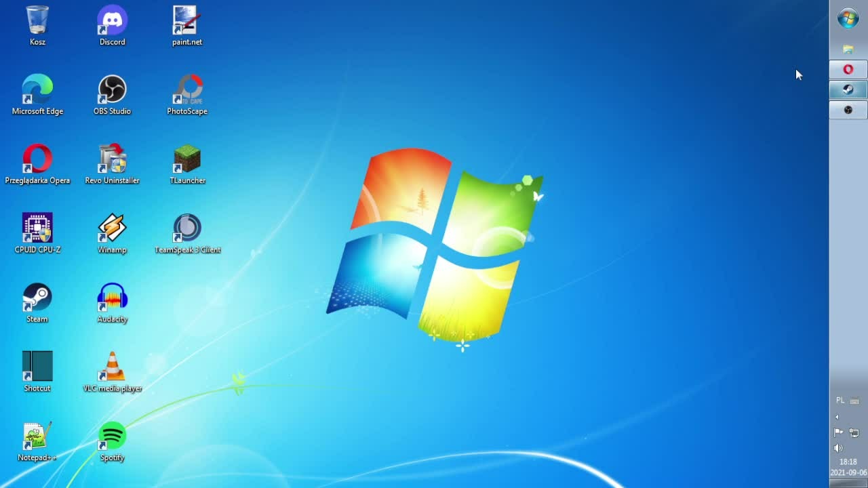
Task: Select the OBS Studio desktop icon
Action: [112, 95]
